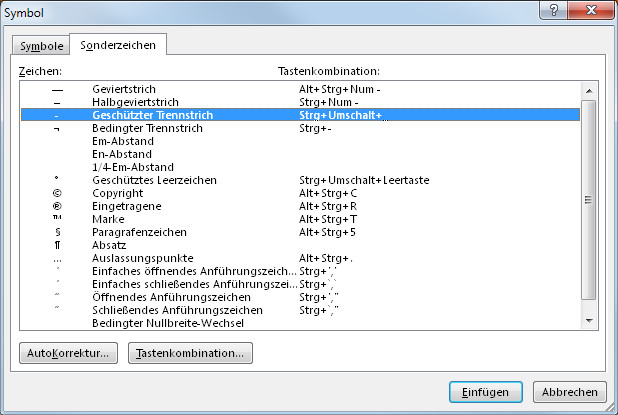The height and width of the screenshot is (415, 618).
Task: Pick the Bedingter Trennstrich symbol
Action: pyautogui.click(x=300, y=128)
